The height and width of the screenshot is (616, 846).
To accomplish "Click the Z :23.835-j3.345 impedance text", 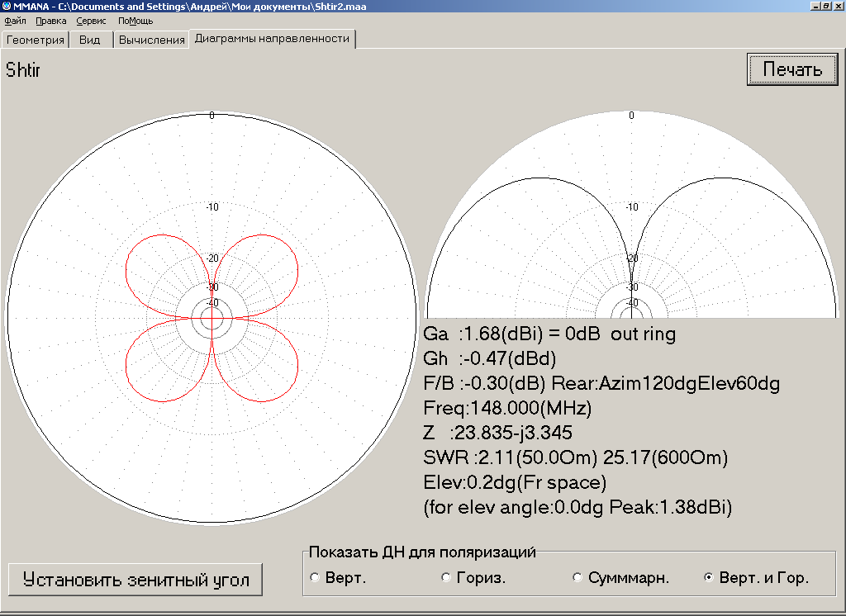I will (x=497, y=433).
